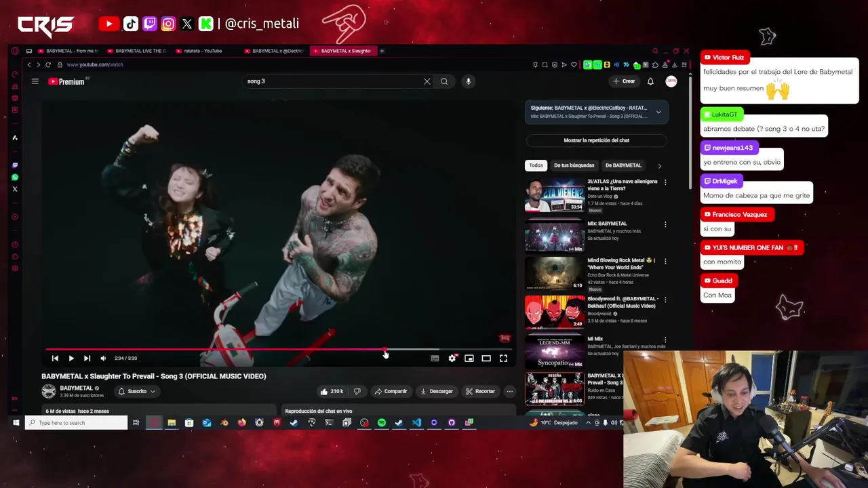Select De tus búsquedas chip
The width and height of the screenshot is (868, 488).
pyautogui.click(x=574, y=165)
